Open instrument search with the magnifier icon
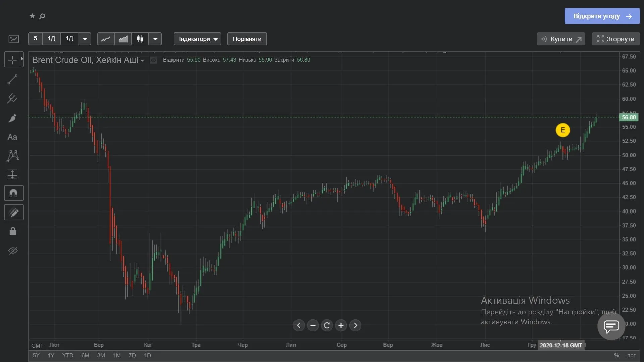Image resolution: width=644 pixels, height=362 pixels. tap(42, 16)
